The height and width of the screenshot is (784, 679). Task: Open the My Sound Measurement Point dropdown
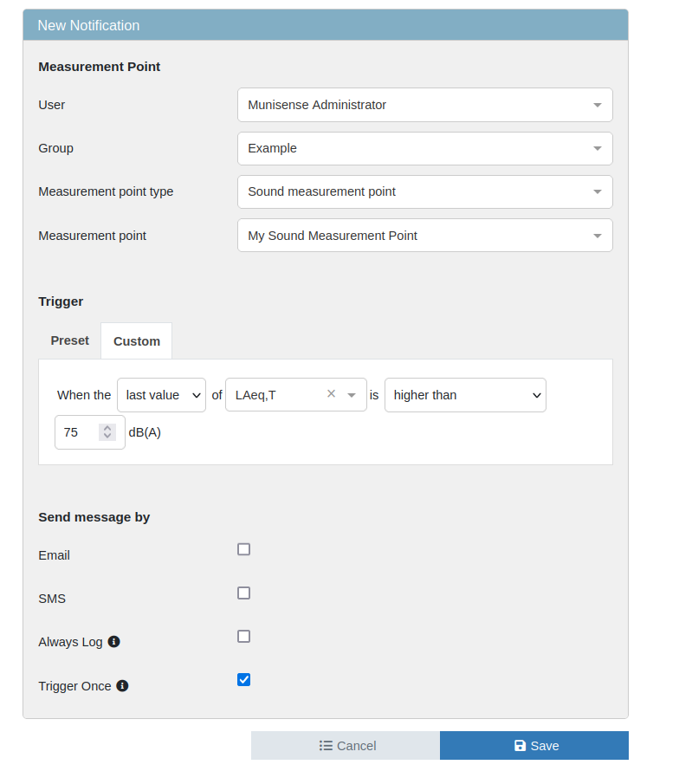point(424,236)
